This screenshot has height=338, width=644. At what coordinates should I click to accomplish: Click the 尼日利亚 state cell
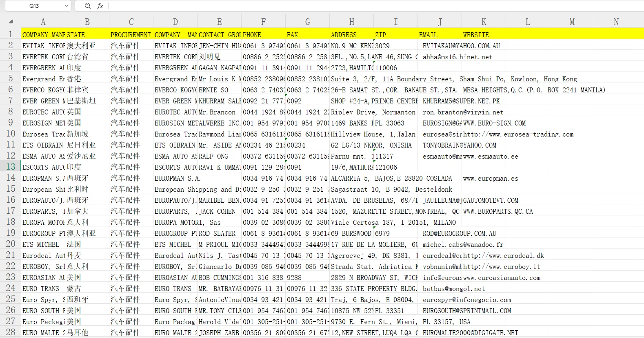point(87,145)
